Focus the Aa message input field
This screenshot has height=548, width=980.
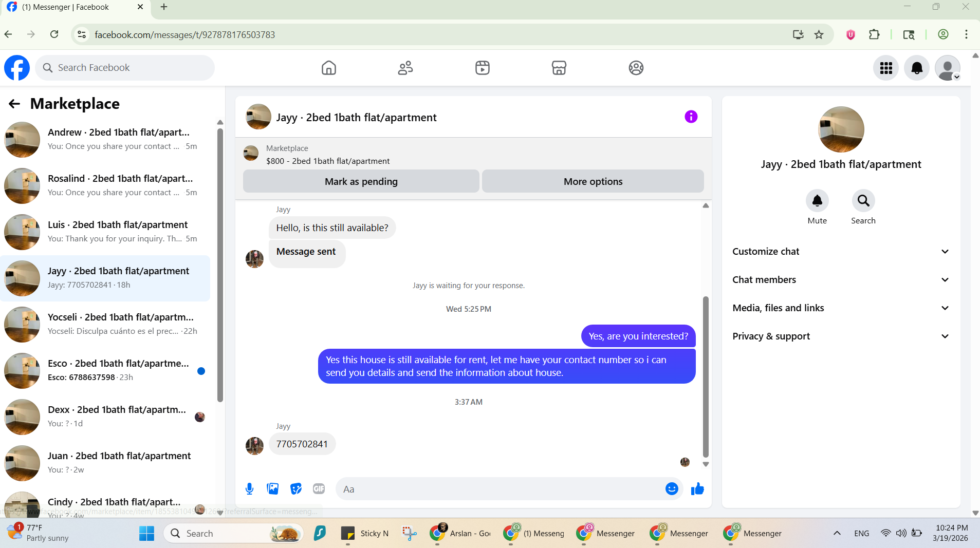504,489
